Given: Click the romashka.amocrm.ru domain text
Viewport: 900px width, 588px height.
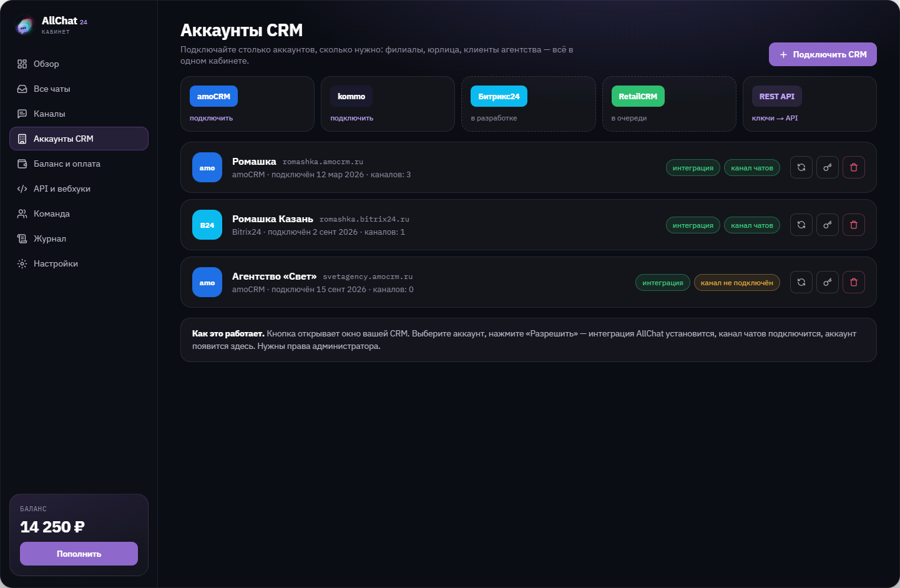Looking at the screenshot, I should (323, 162).
